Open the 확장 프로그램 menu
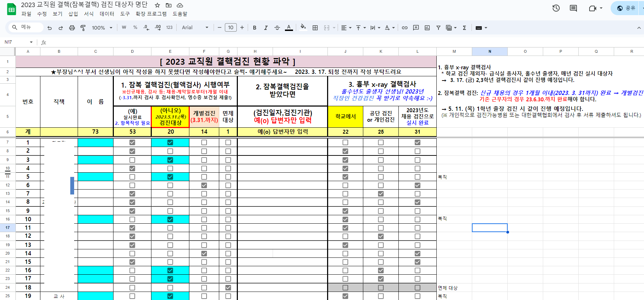The width and height of the screenshot is (644, 300). (151, 14)
